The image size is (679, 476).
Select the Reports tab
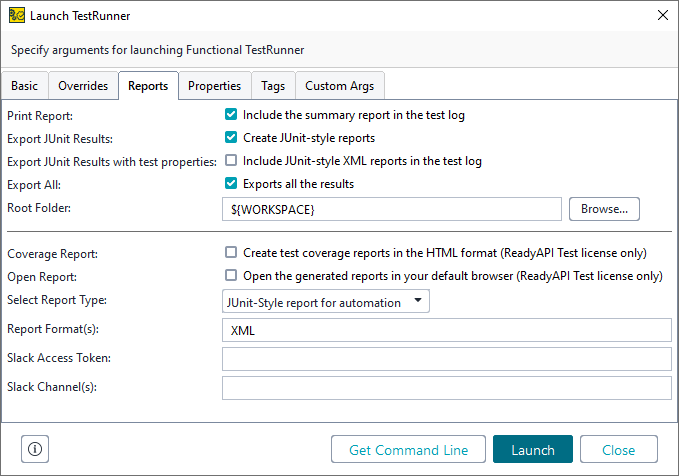point(148,86)
